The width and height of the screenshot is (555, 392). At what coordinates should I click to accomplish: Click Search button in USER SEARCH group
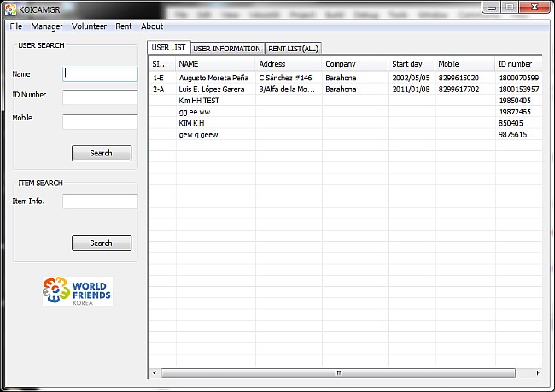click(x=102, y=153)
